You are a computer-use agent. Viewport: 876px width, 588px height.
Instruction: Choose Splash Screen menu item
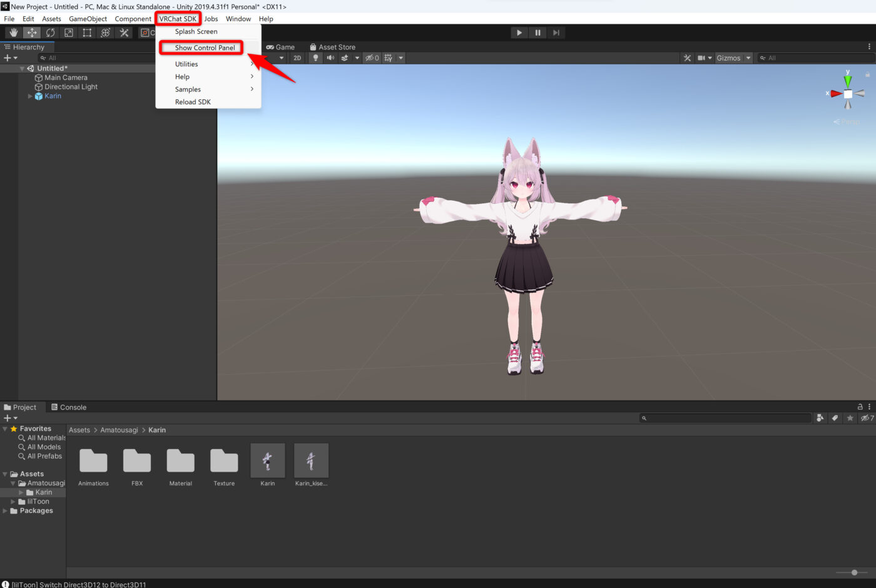(x=196, y=31)
